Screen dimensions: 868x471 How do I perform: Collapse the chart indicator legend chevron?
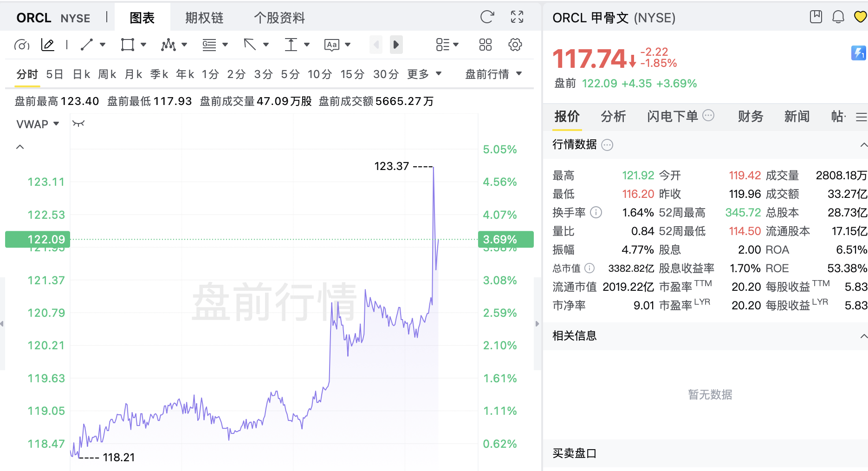click(20, 147)
